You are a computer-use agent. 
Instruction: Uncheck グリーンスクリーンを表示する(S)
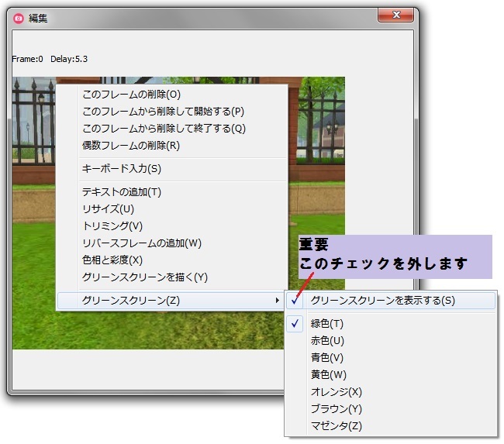pos(391,301)
